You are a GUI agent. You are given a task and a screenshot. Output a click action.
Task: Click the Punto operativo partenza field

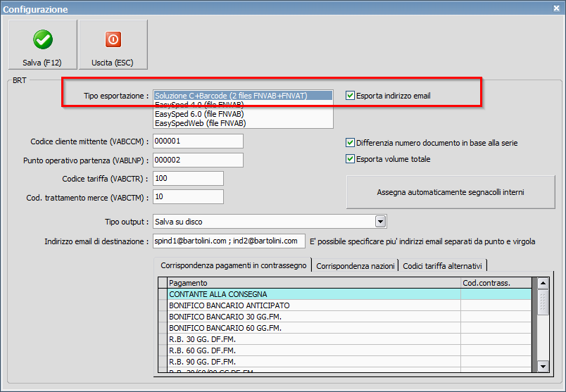click(198, 160)
